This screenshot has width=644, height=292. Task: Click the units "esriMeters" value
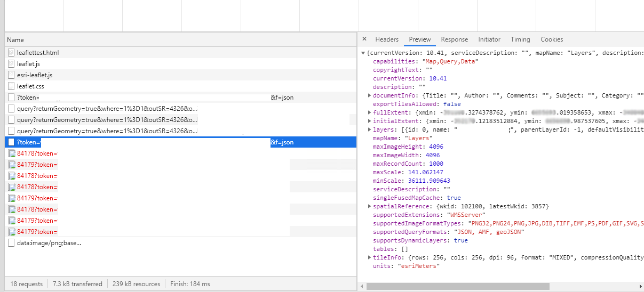coord(418,266)
